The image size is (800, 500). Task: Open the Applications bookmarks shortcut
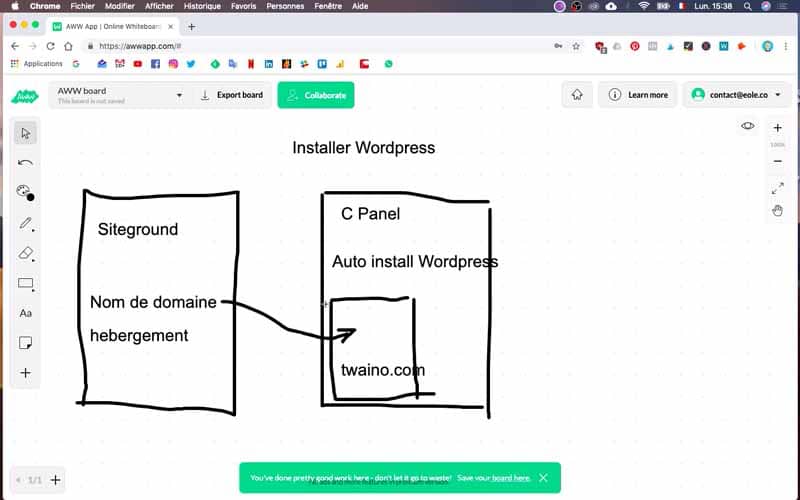pyautogui.click(x=36, y=64)
